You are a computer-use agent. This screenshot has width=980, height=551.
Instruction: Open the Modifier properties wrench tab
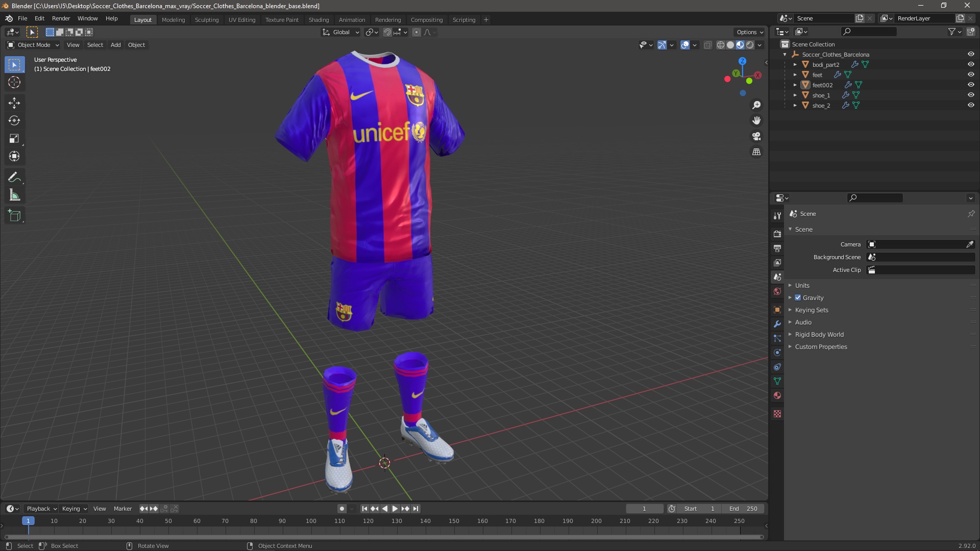(777, 324)
